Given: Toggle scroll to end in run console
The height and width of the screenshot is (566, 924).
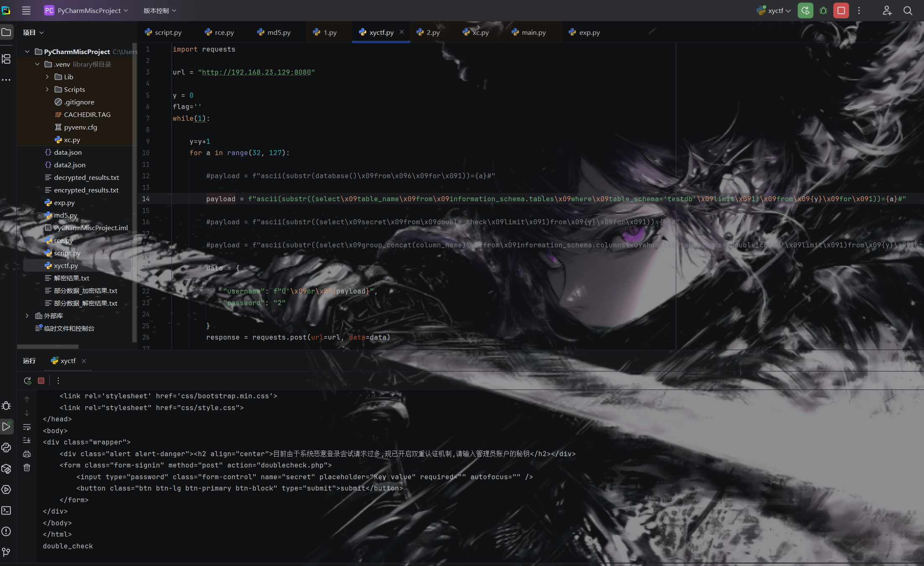Looking at the screenshot, I should tap(27, 440).
